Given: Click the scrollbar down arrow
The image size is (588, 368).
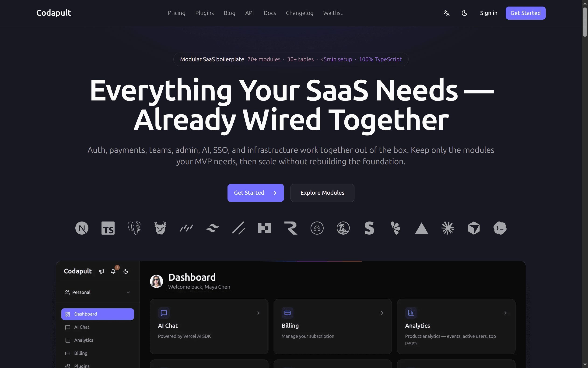Looking at the screenshot, I should 585,364.
